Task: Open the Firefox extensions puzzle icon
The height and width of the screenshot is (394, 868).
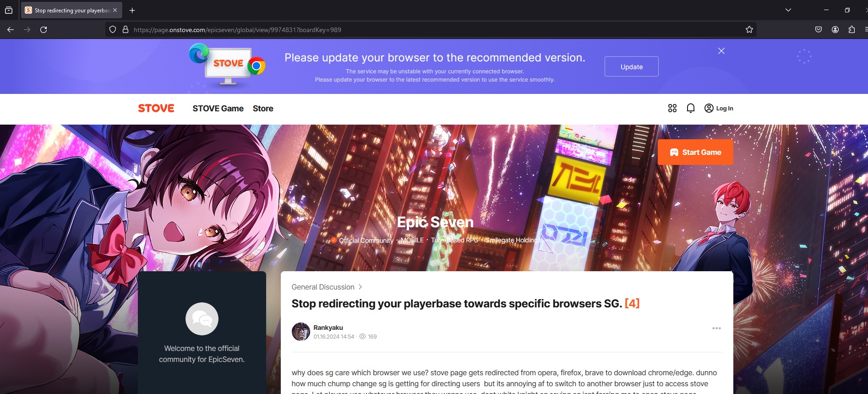Action: [x=852, y=30]
